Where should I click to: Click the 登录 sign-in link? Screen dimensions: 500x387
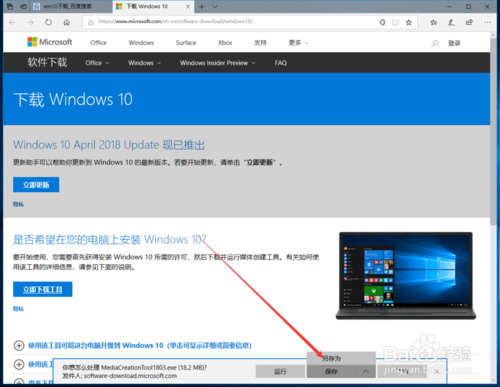(454, 43)
